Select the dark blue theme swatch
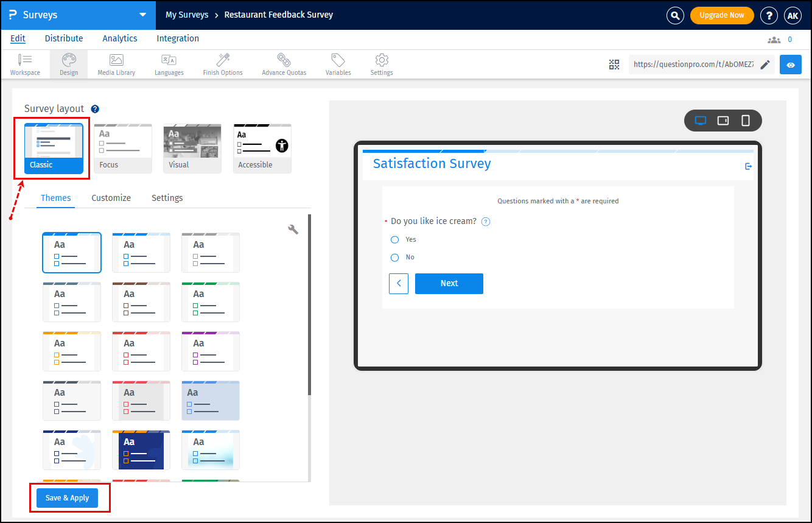 pyautogui.click(x=141, y=449)
